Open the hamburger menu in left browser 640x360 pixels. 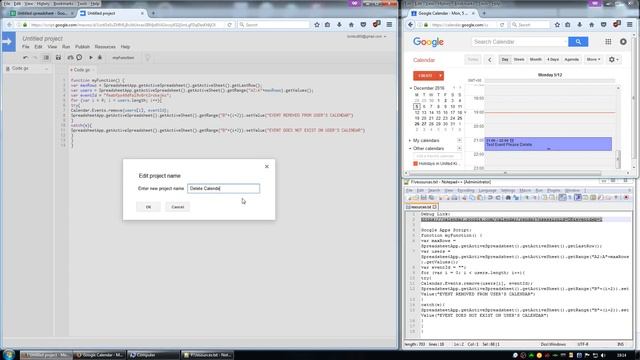click(389, 25)
